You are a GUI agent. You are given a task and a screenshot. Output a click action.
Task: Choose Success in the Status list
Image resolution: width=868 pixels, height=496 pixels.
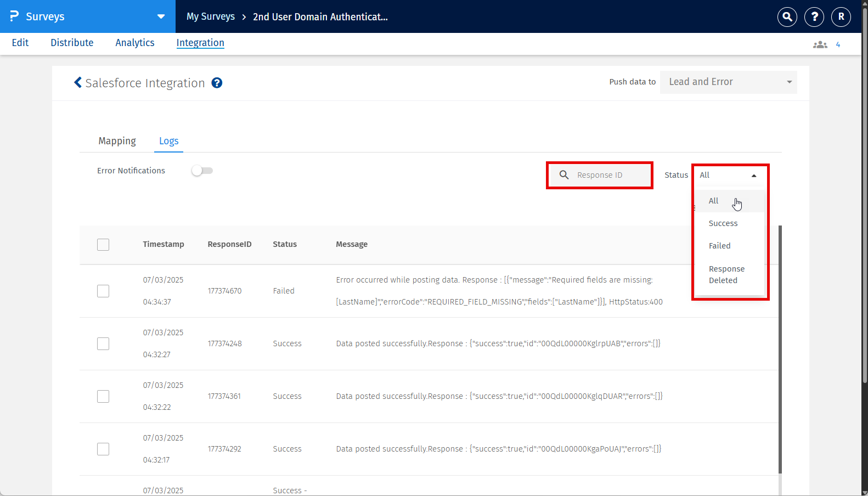coord(723,223)
